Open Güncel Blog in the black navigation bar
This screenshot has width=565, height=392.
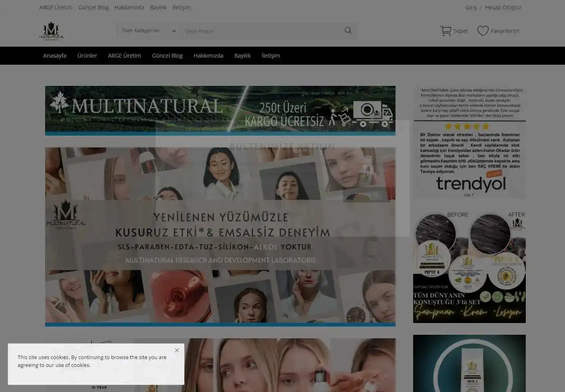(x=167, y=56)
